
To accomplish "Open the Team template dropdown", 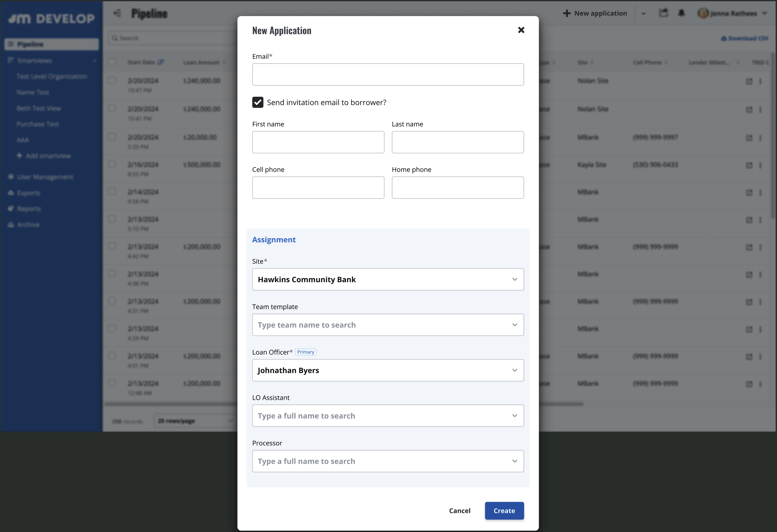I will [x=388, y=325].
